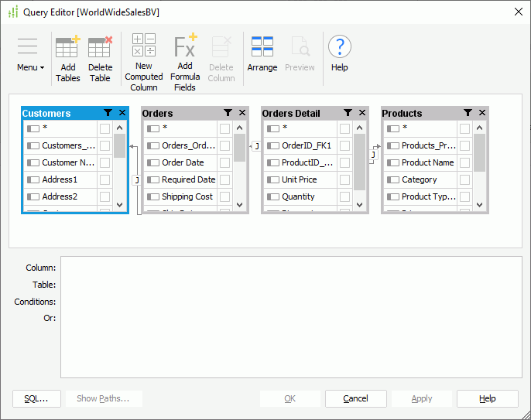531x420 pixels.
Task: Close the Products table with X icon
Action: [x=481, y=113]
